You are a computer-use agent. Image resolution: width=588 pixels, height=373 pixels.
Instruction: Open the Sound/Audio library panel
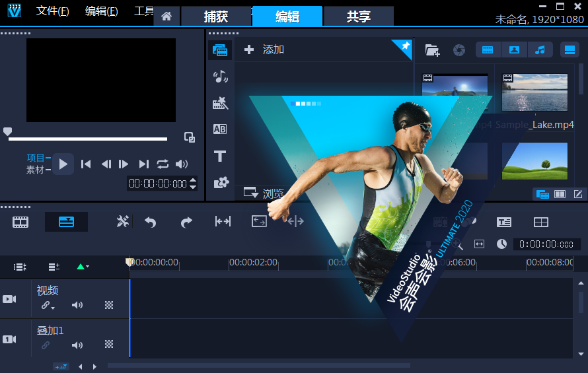pos(220,77)
